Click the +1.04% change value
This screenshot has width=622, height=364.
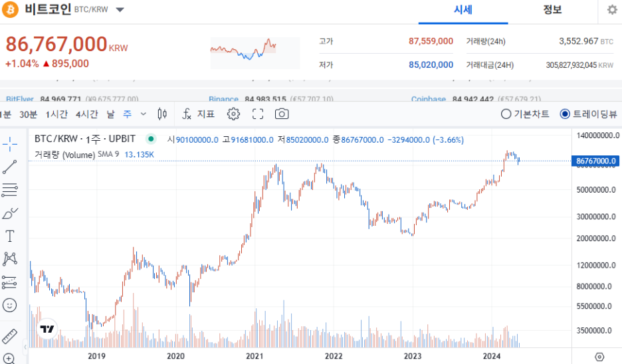point(22,64)
